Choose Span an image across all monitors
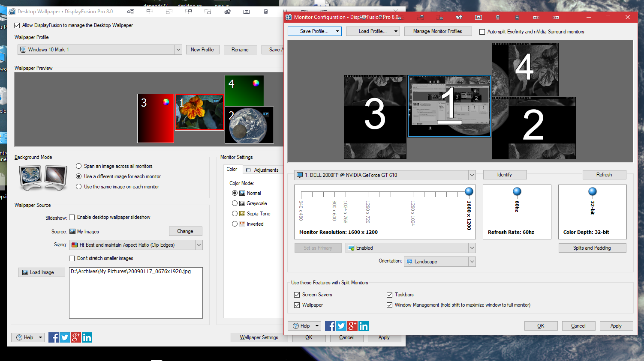This screenshot has height=361, width=644. click(79, 166)
